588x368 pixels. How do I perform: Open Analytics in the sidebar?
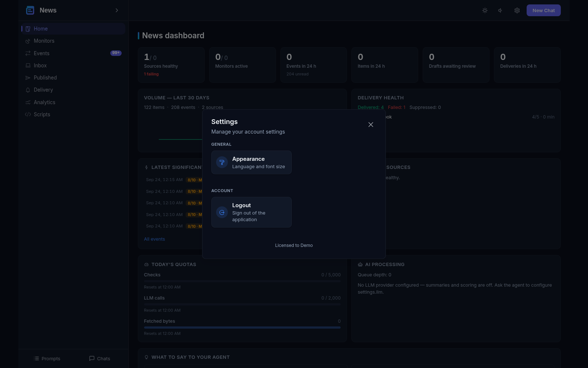(x=73, y=102)
